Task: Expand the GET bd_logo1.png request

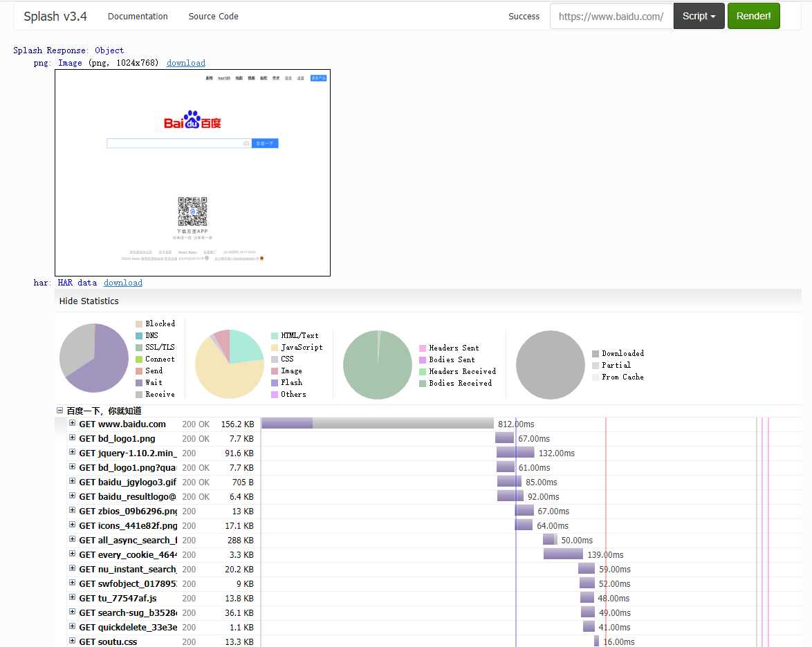Action: (72, 438)
